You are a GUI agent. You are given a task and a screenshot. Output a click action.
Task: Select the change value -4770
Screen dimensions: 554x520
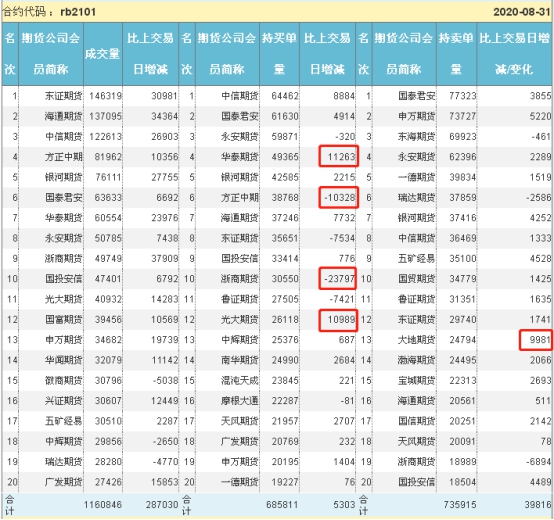165,462
